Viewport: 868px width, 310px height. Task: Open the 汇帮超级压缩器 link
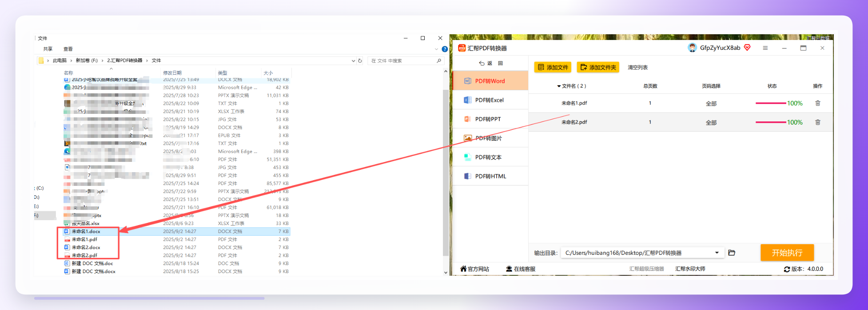(x=646, y=269)
